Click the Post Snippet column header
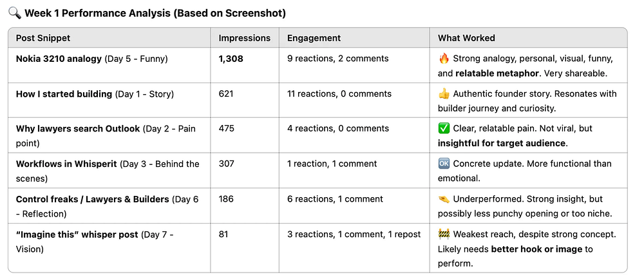 (44, 38)
